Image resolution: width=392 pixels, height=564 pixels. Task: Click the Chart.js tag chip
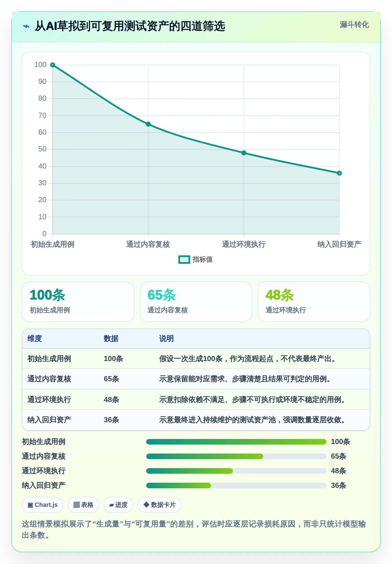pyautogui.click(x=43, y=505)
